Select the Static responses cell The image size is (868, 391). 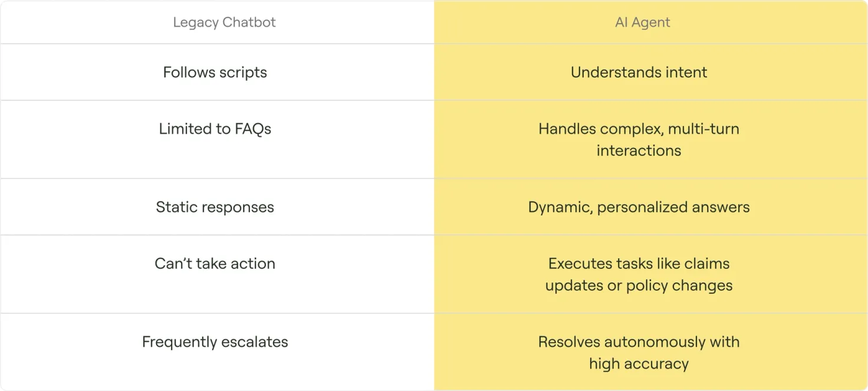(x=215, y=207)
